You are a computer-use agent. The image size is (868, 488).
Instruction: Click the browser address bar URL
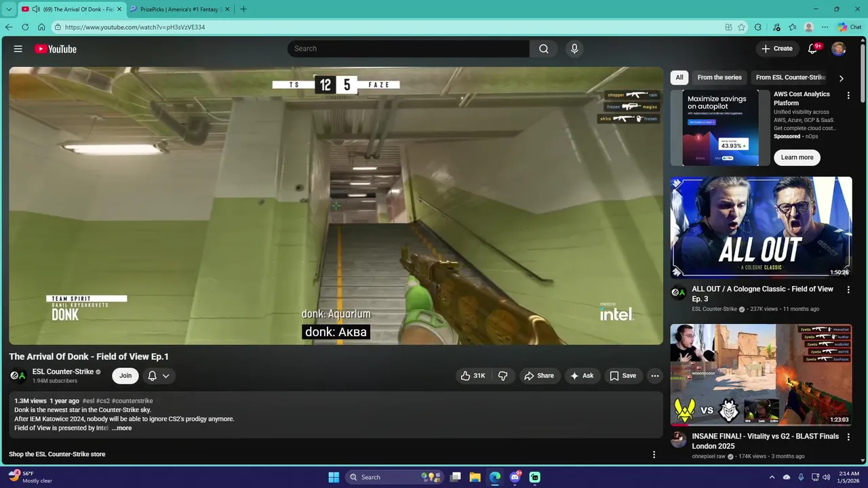click(135, 27)
